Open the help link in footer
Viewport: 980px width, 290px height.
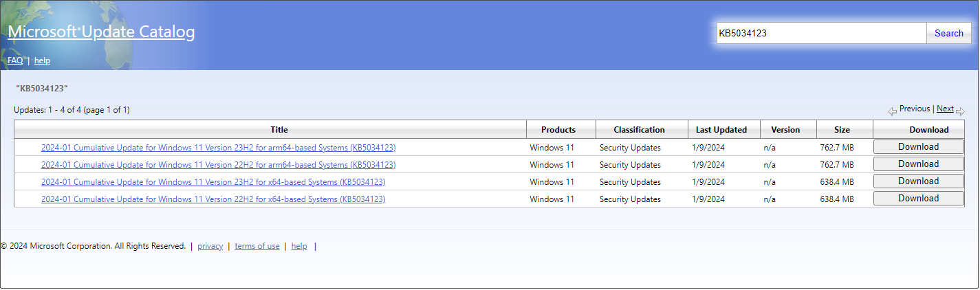(299, 246)
